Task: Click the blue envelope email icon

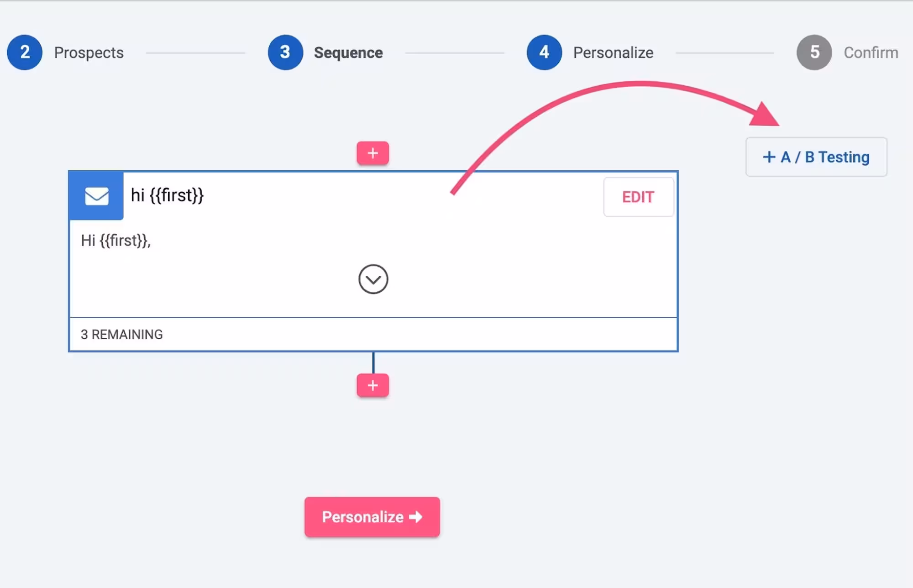Action: tap(96, 196)
